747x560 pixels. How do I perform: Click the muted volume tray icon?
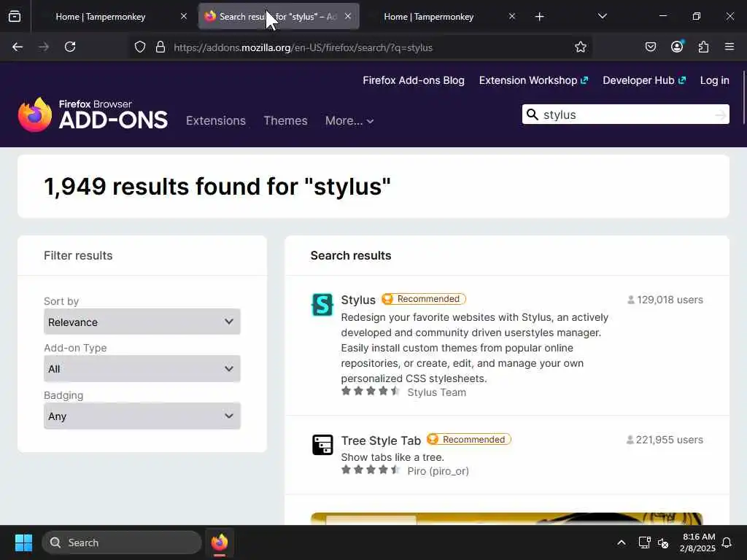click(664, 543)
